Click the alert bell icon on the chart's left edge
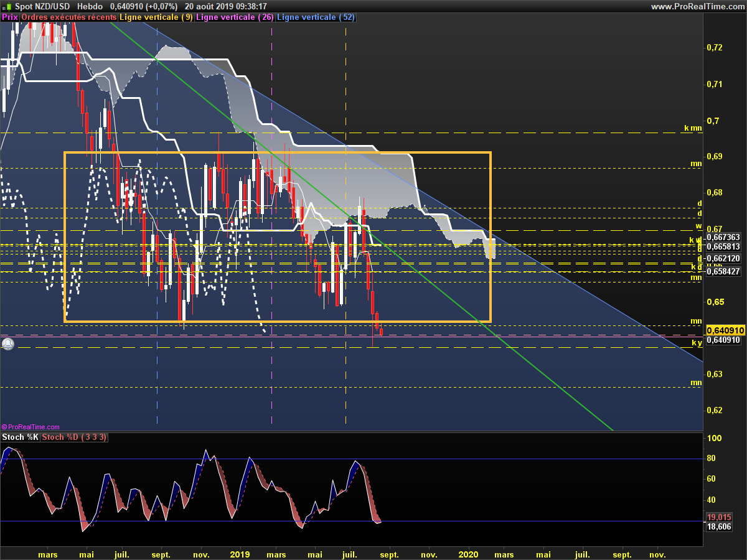 click(x=7, y=343)
